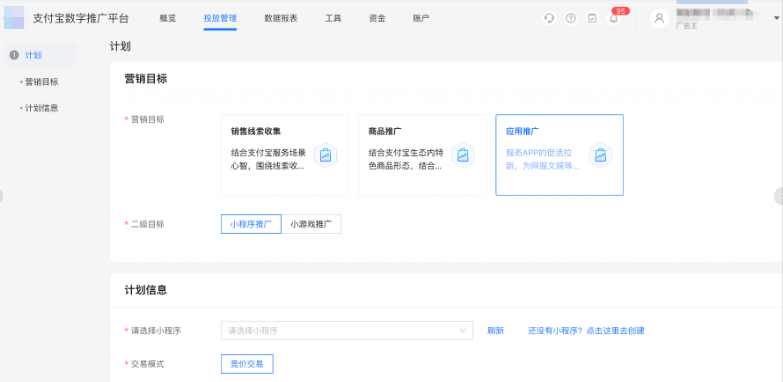
Task: Expand the account dropdown arrow
Action: pos(777,18)
